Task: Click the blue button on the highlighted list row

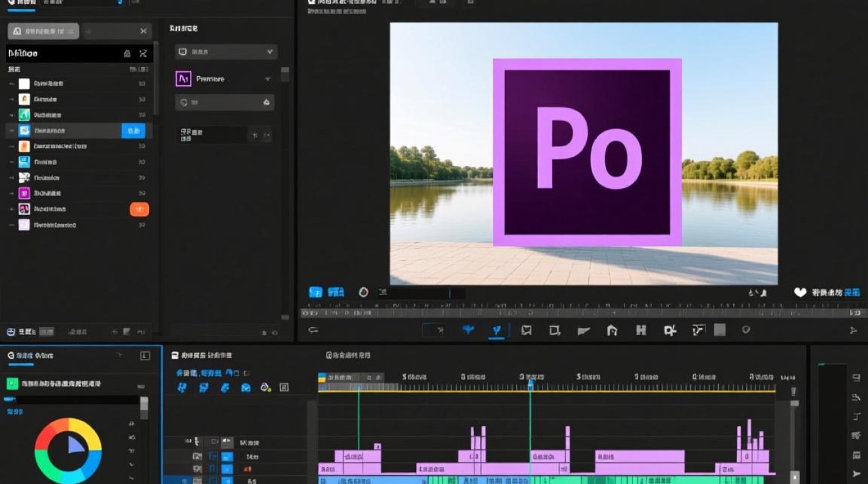Action: pos(134,130)
